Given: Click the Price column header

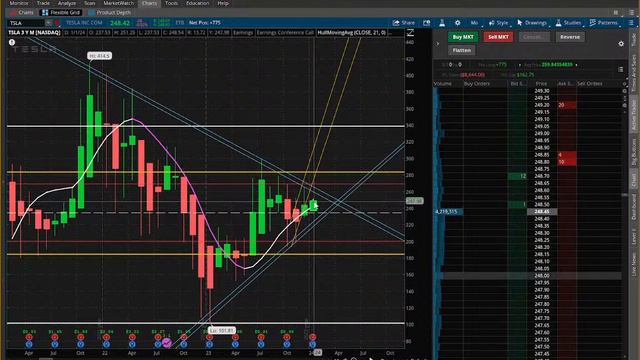Looking at the screenshot, I should pos(541,84).
